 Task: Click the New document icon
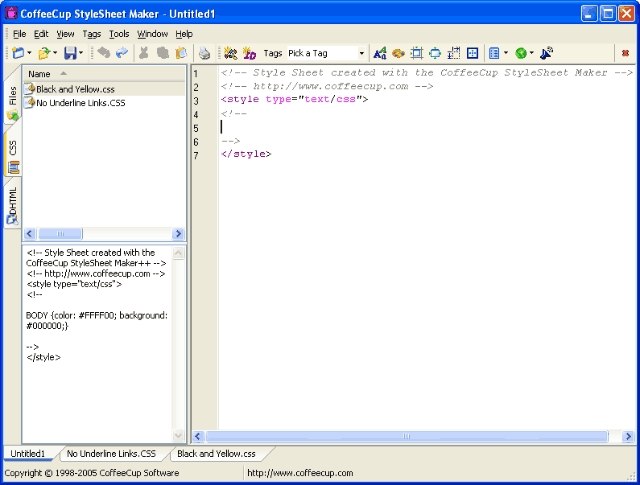[18, 53]
